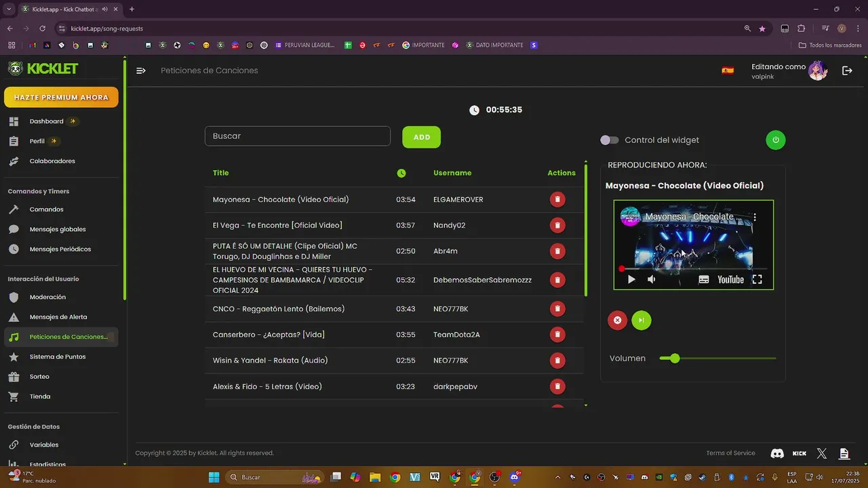
Task: Play the YouTube video
Action: tap(631, 279)
